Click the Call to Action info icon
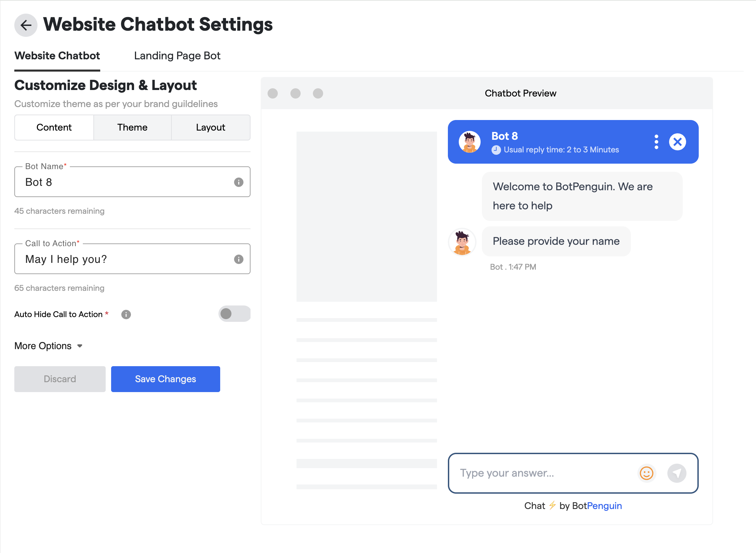The height and width of the screenshot is (553, 756). click(239, 259)
